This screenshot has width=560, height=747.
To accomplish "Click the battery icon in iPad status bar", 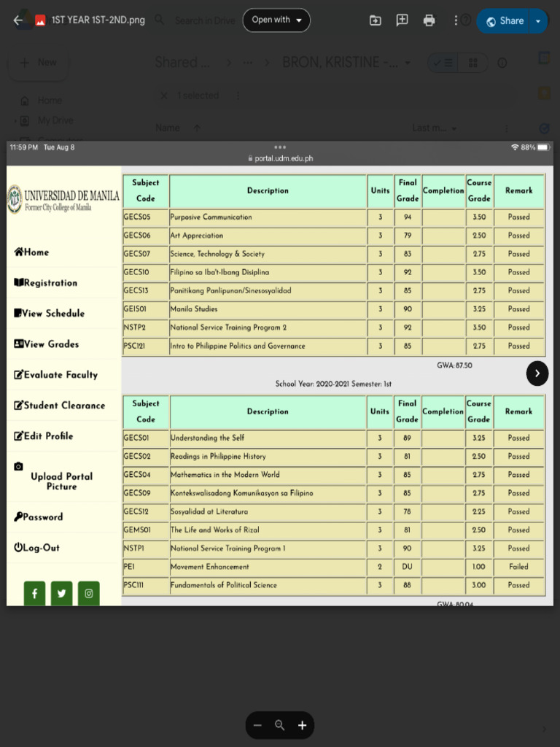I will point(544,147).
